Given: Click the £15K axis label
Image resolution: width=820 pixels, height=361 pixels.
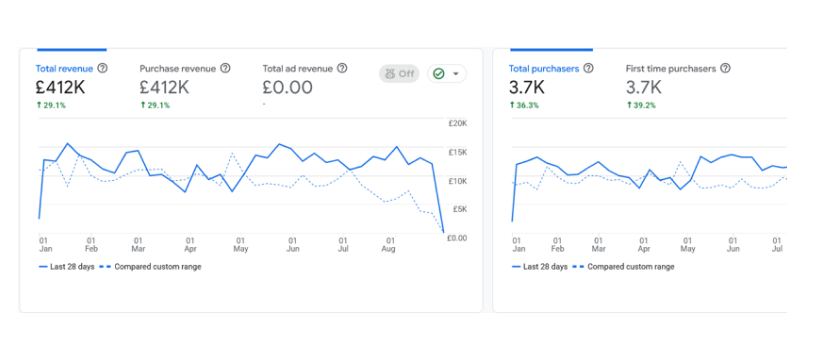Looking at the screenshot, I should pyautogui.click(x=458, y=152).
